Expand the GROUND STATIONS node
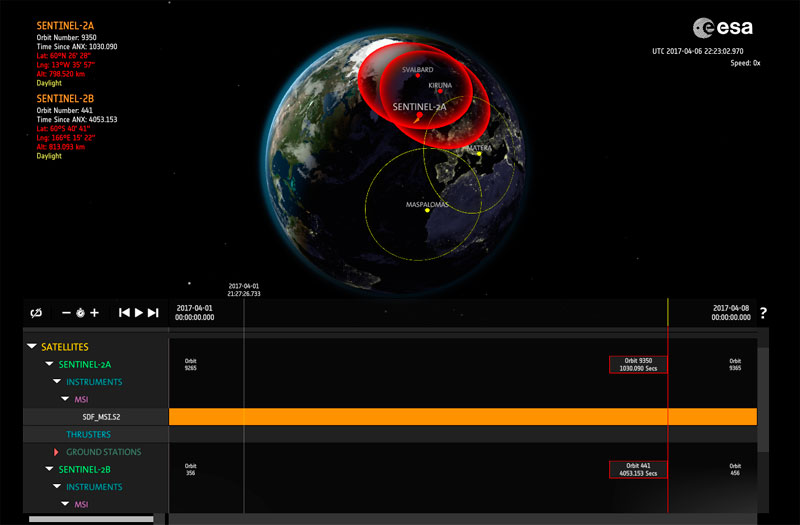The height and width of the screenshot is (525, 800). coord(56,452)
